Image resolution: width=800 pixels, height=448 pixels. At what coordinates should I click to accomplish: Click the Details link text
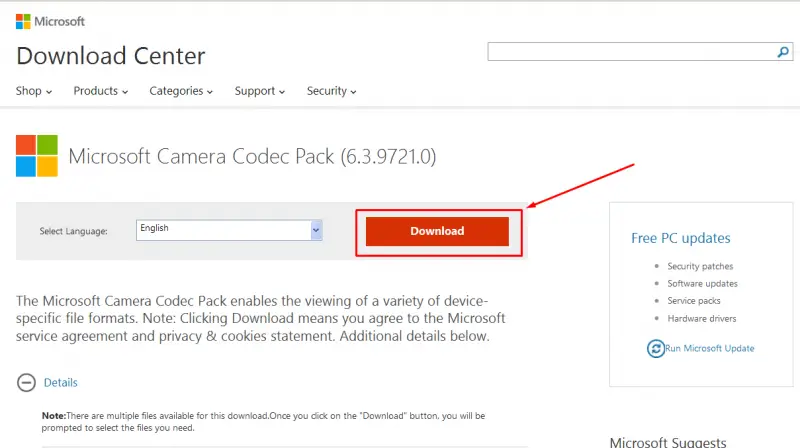pos(61,383)
